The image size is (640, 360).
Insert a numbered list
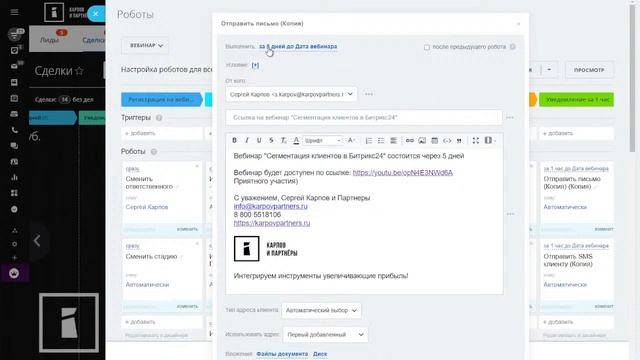369,140
